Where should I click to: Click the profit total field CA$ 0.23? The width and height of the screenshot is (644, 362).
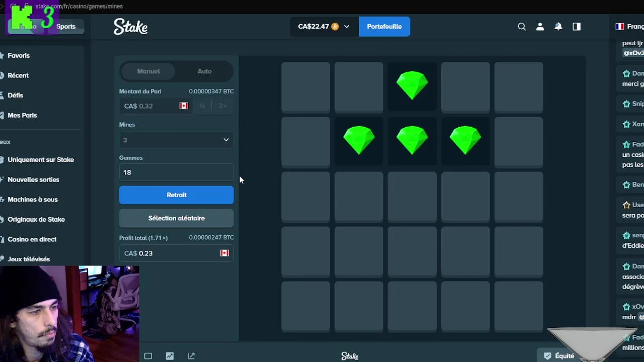176,253
